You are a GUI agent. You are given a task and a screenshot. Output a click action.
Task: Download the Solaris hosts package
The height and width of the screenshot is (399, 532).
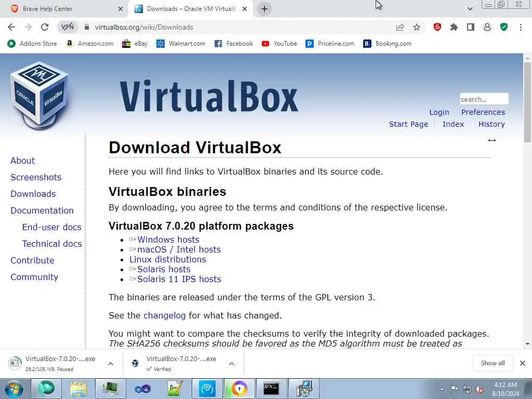(x=164, y=269)
